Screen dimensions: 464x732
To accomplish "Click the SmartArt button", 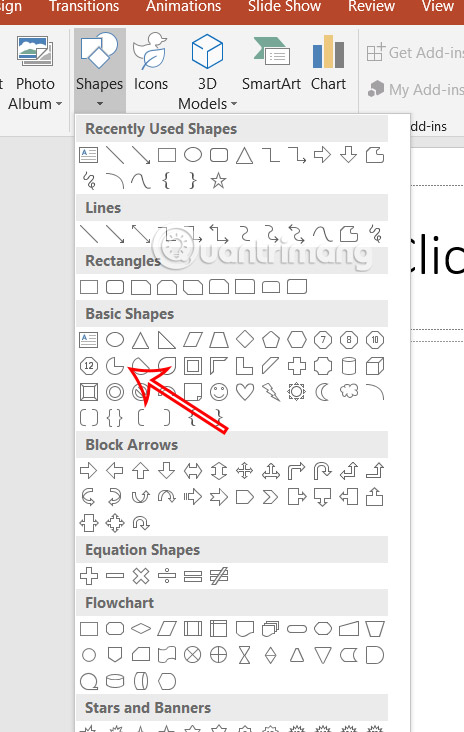I will 271,63.
